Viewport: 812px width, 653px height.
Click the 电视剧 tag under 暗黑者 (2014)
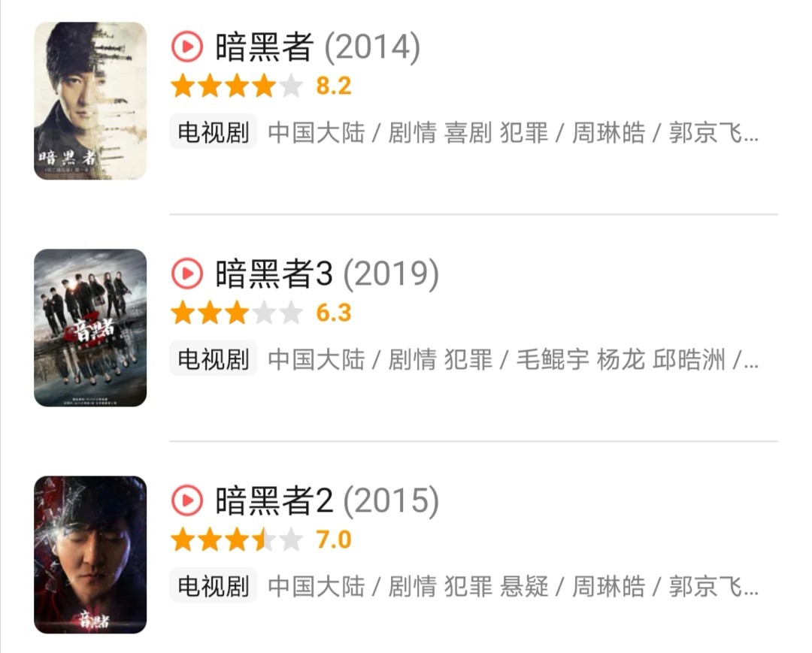pyautogui.click(x=213, y=133)
